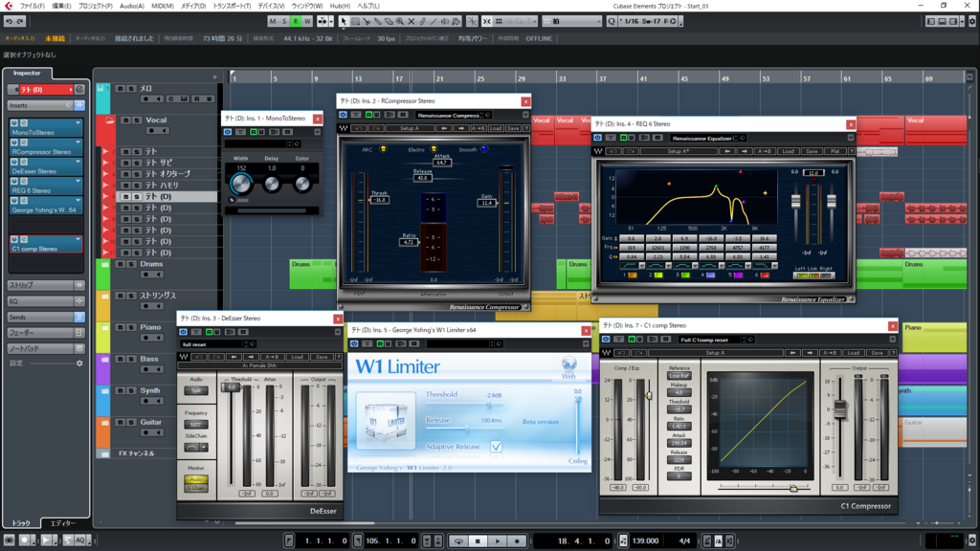Image resolution: width=980 pixels, height=551 pixels.
Task: Click the Threshold fader handle in DeEsser
Action: pyautogui.click(x=232, y=387)
